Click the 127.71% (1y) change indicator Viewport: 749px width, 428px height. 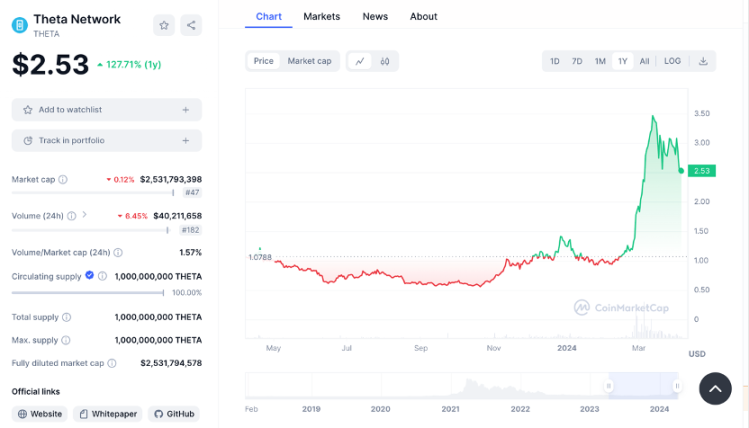point(129,64)
